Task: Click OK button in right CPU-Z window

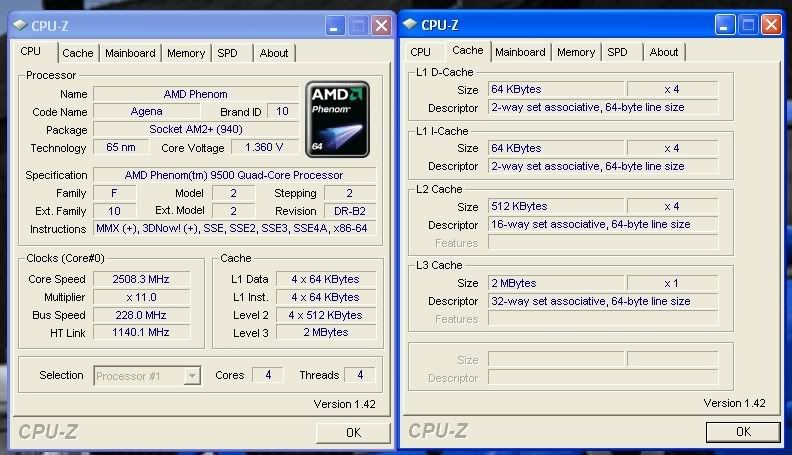Action: coord(743,432)
